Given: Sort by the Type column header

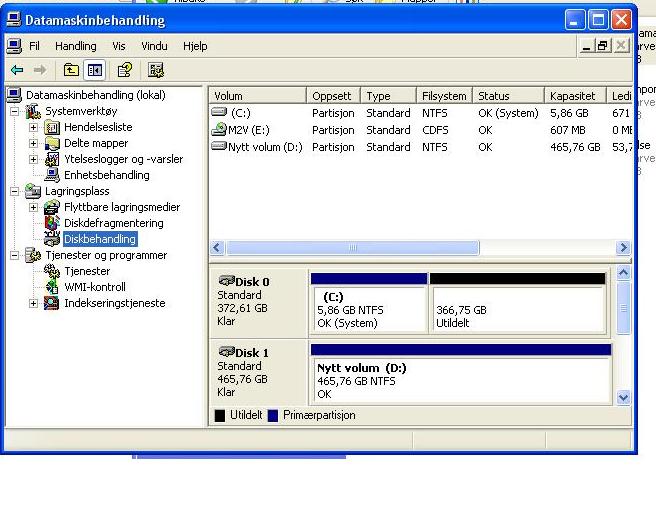Looking at the screenshot, I should (x=388, y=96).
